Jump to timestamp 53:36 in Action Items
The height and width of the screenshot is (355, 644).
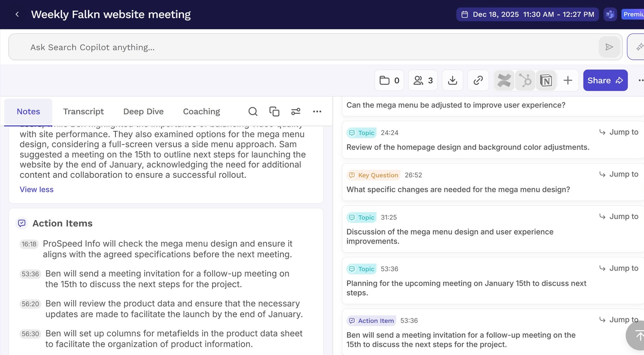30,274
